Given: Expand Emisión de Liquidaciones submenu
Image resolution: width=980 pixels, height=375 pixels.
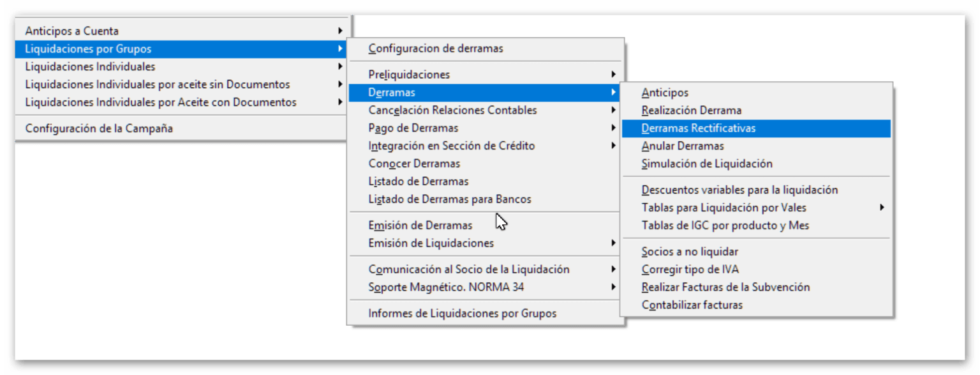Looking at the screenshot, I should (x=431, y=243).
